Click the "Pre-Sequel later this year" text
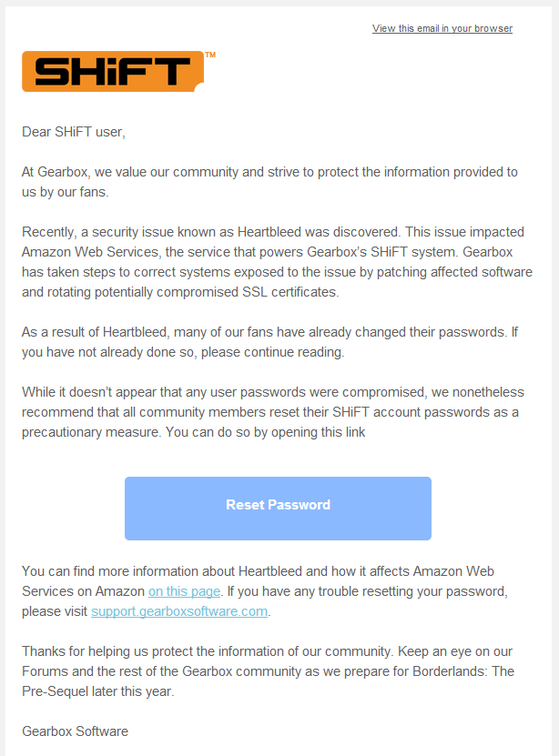The height and width of the screenshot is (756, 559). (98, 691)
